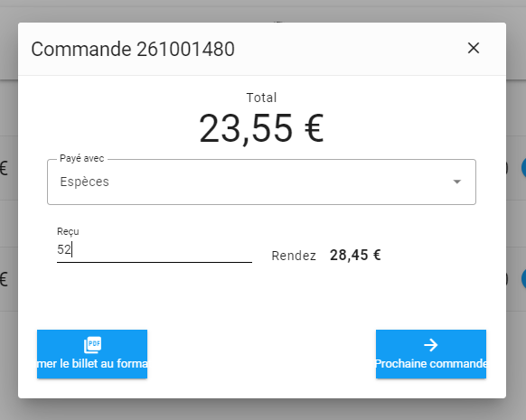Open the Payé avec dropdown arrow
This screenshot has height=420, width=526.
[x=457, y=182]
